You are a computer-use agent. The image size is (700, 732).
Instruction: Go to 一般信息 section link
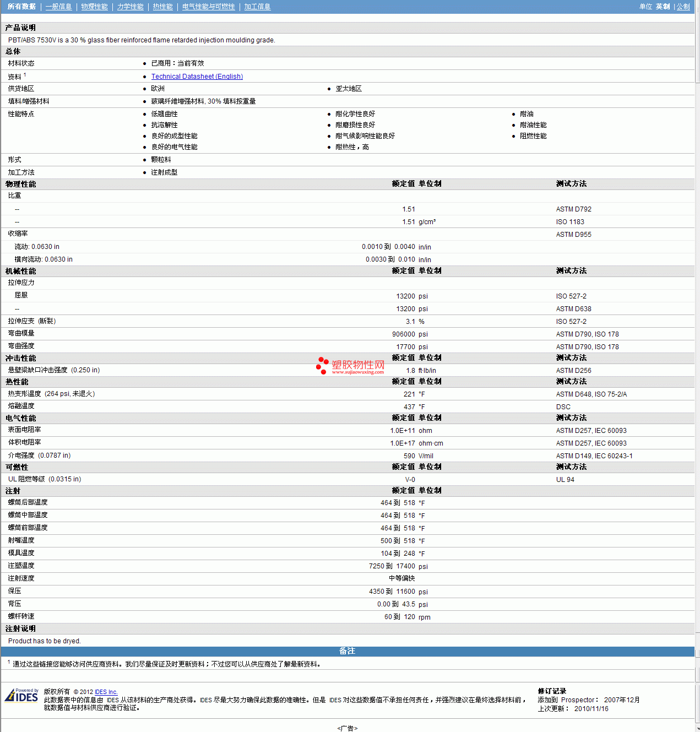tap(59, 7)
